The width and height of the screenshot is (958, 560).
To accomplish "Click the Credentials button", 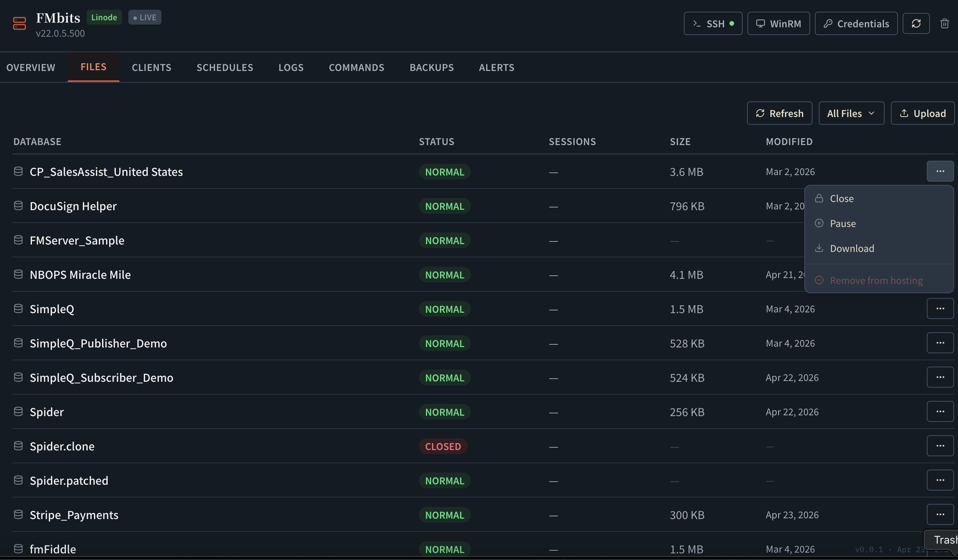I will 856,24.
